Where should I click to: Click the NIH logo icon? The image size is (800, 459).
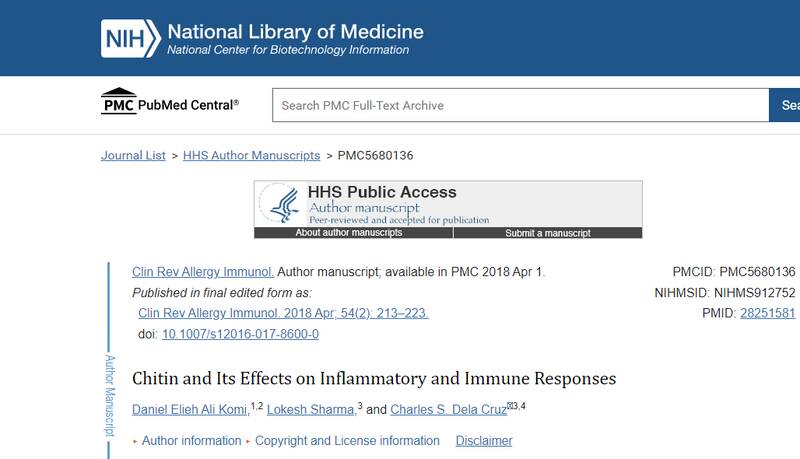129,38
